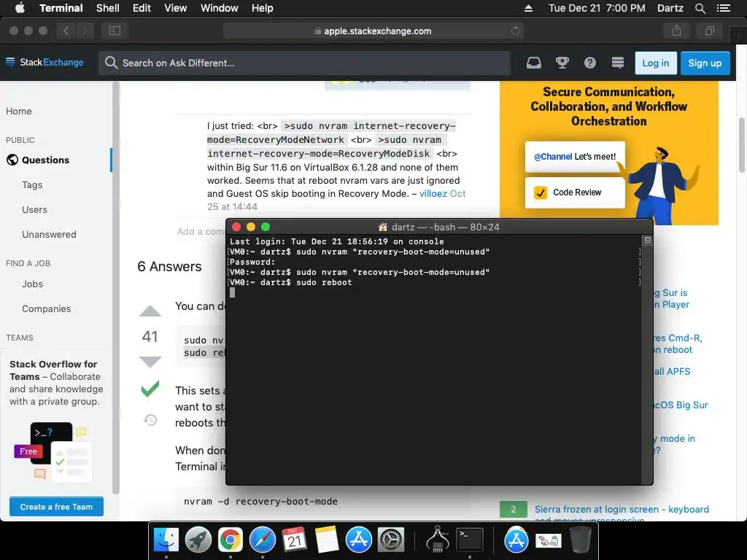
Task: Click the eject icon in menu bar
Action: pyautogui.click(x=528, y=8)
